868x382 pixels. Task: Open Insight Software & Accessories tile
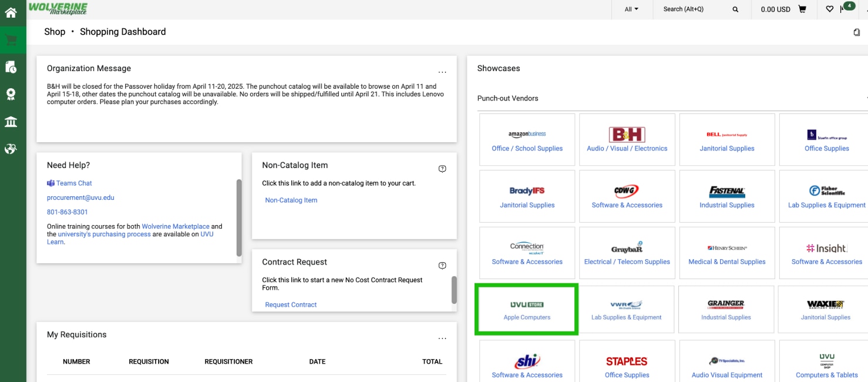824,253
